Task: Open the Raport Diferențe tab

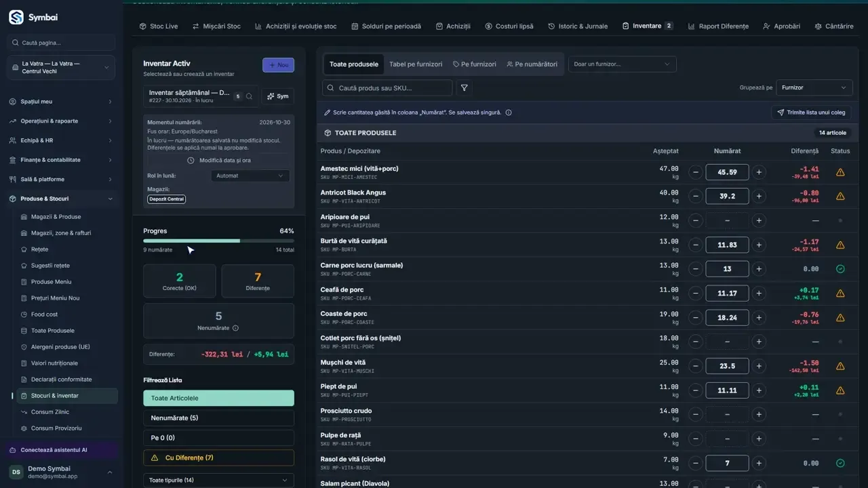Action: (x=718, y=26)
